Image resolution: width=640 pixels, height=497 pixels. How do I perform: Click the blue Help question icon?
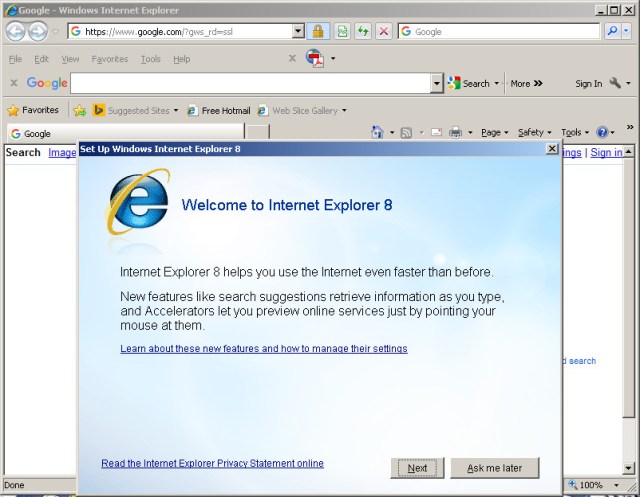click(x=602, y=132)
